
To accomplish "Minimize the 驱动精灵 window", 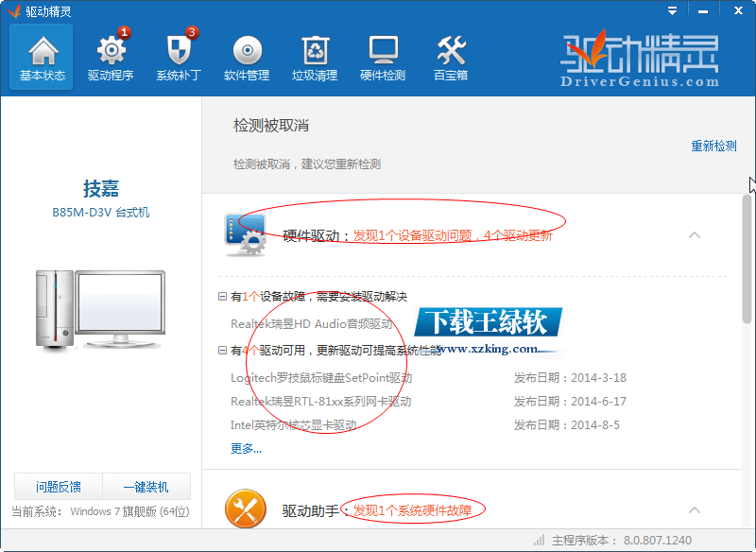I will (703, 10).
